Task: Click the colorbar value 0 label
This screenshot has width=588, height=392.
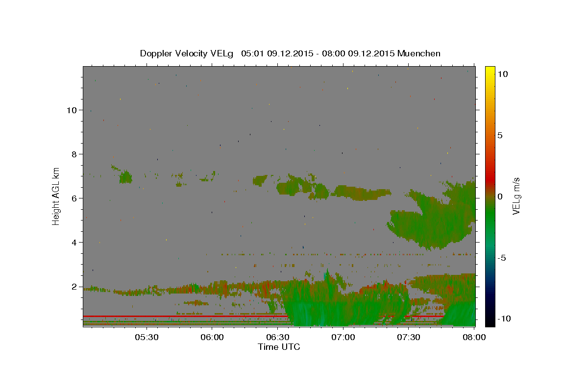Action: [x=500, y=196]
